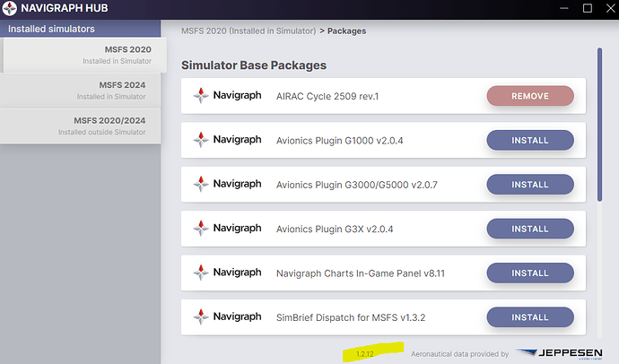Screen dimensions: 619x364
Task: Click Navigraph compass icon on SimBrief Dispatch row
Action: (x=201, y=316)
